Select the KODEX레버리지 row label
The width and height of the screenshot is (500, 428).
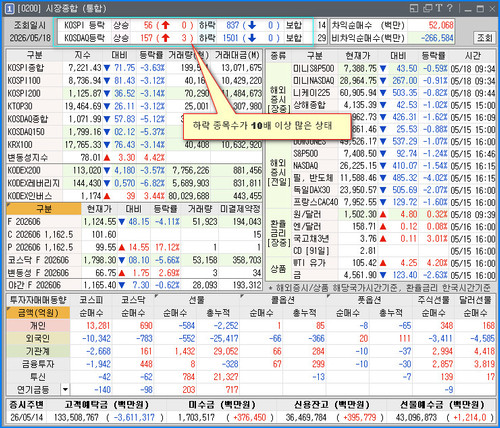coord(33,183)
